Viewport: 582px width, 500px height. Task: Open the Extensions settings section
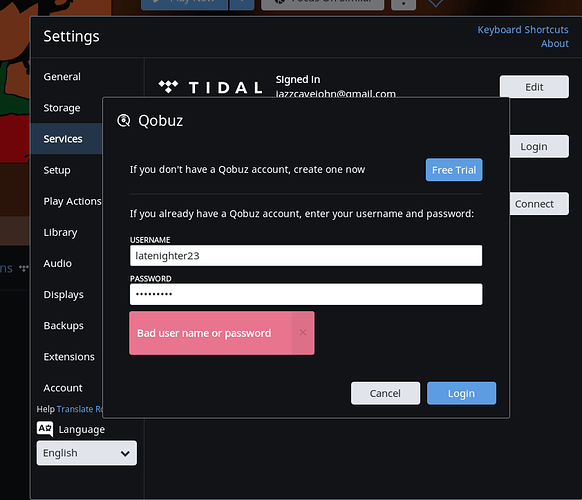(69, 357)
